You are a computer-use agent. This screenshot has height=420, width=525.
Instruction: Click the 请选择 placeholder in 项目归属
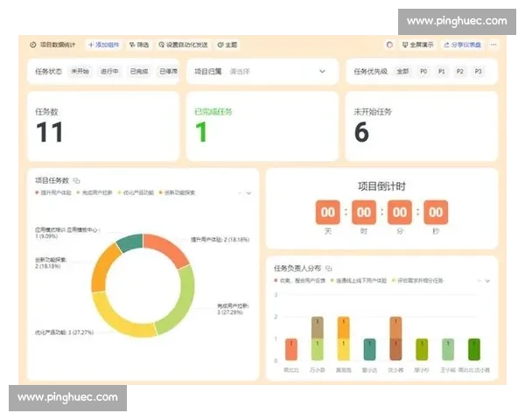[x=240, y=72]
